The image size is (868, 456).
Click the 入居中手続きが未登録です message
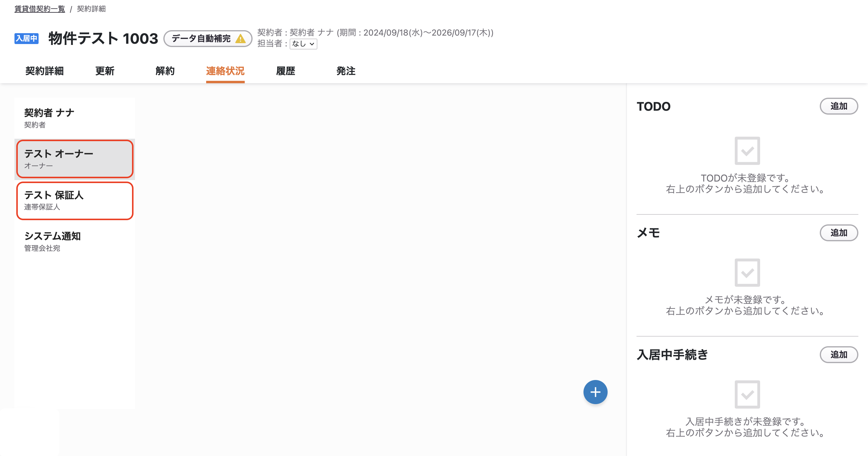[x=746, y=421]
